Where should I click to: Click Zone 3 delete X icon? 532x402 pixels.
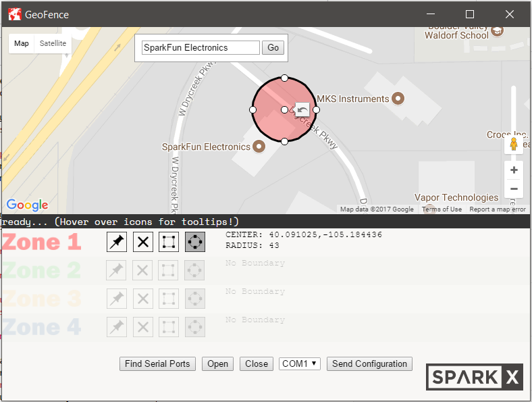[143, 299]
